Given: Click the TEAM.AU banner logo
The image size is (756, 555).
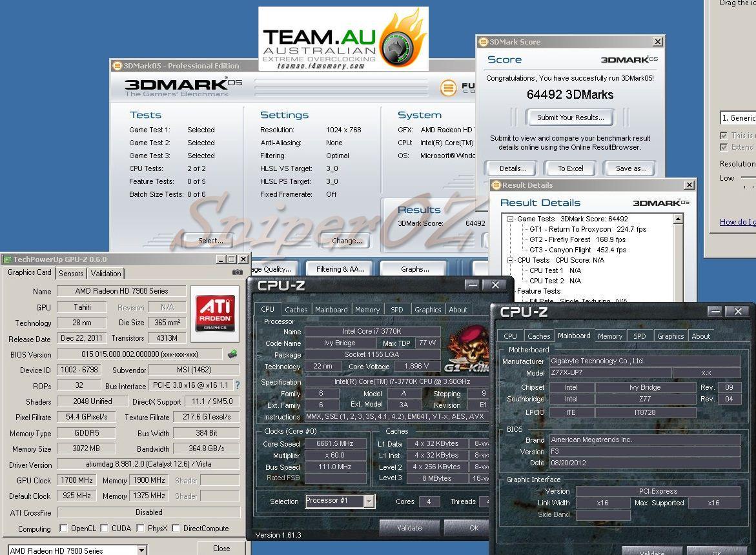Looking at the screenshot, I should (x=343, y=39).
